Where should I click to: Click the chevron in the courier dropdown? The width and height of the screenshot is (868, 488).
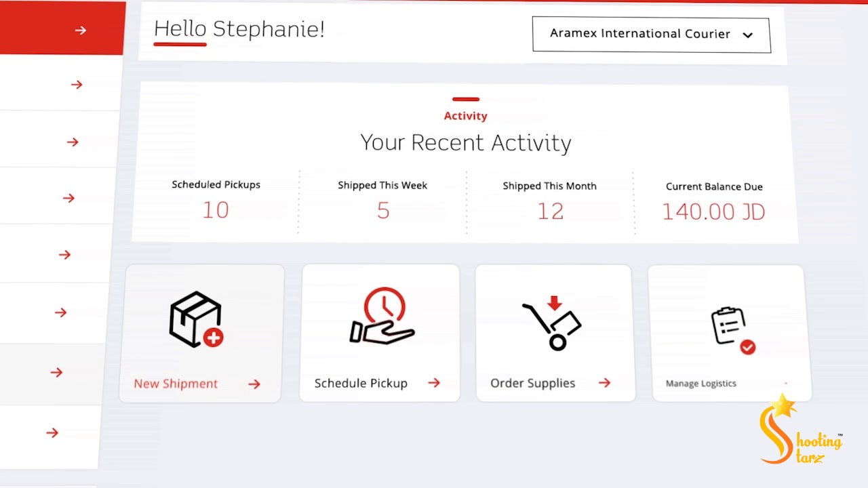click(x=747, y=35)
